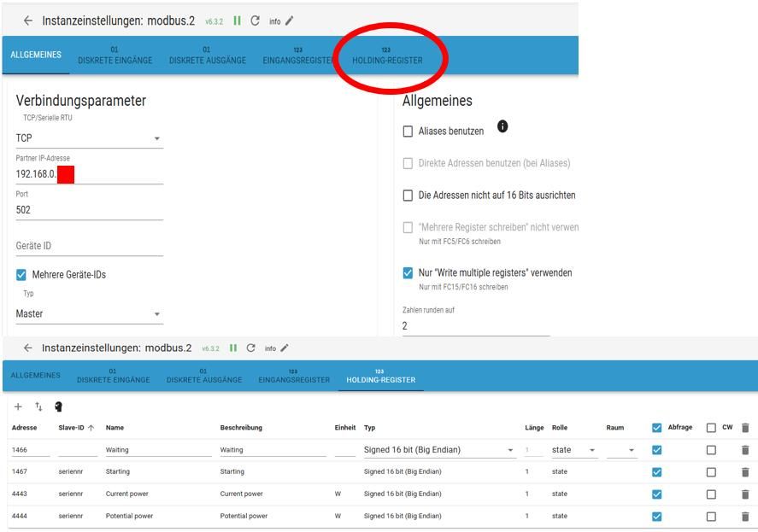
Task: Enable the Aliases benutzen checkbox
Action: click(x=408, y=132)
